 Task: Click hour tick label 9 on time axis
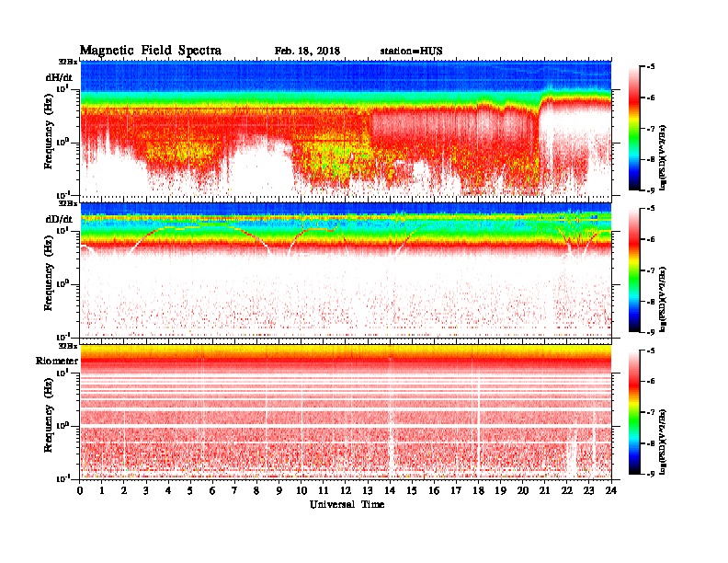pyautogui.click(x=279, y=490)
